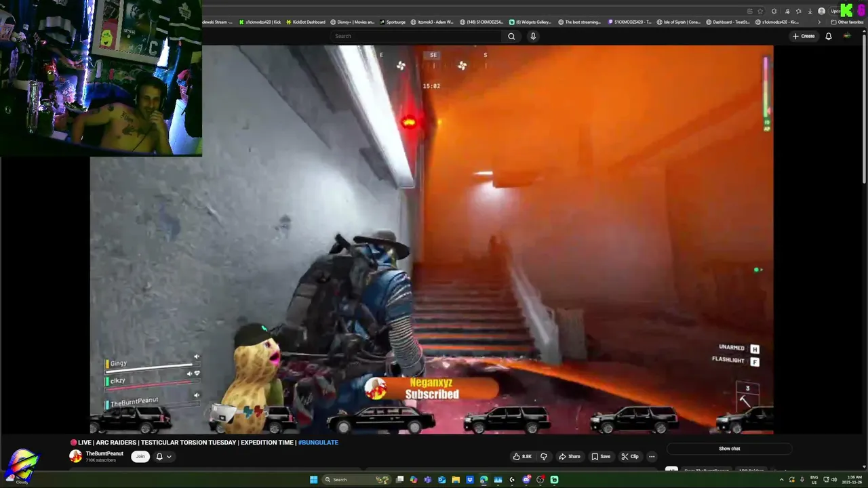Viewport: 868px width, 488px height.
Task: Show the live chat panel
Action: pos(730,449)
